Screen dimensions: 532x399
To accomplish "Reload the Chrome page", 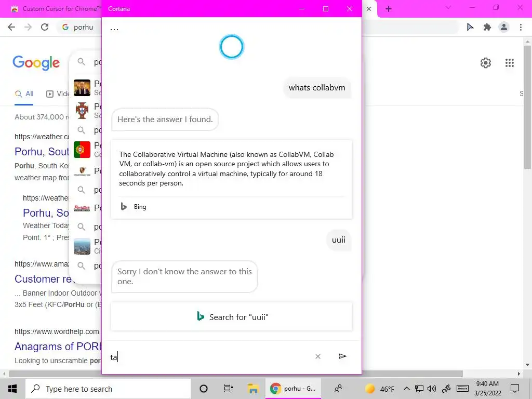I will point(45,27).
